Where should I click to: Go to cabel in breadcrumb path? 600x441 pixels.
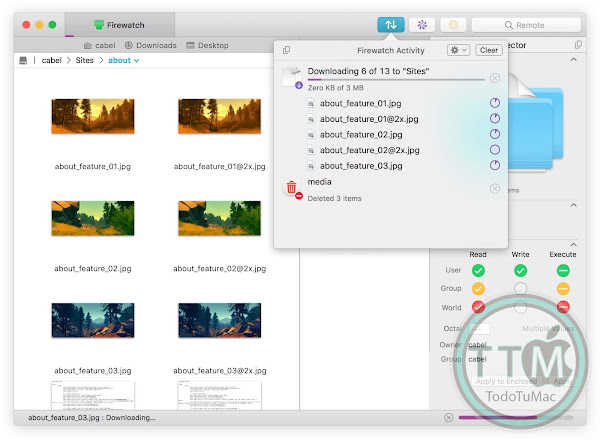point(52,60)
